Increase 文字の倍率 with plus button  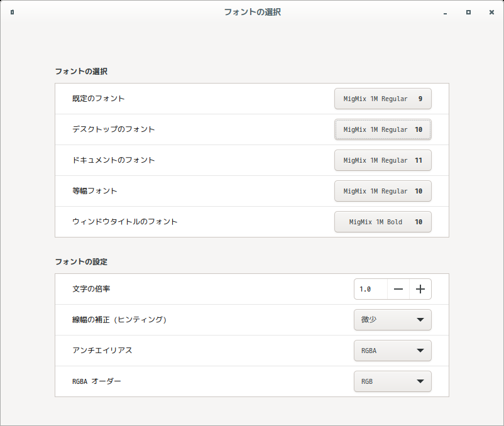click(x=420, y=289)
